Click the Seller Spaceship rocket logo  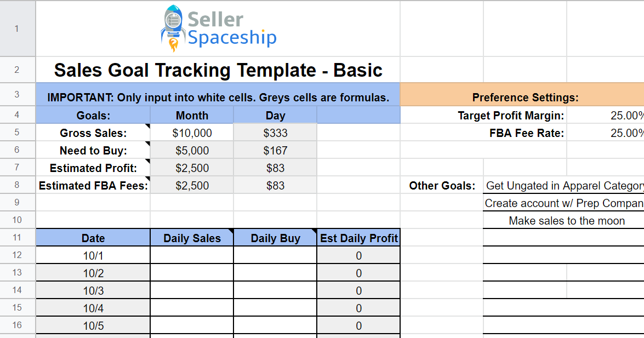pyautogui.click(x=218, y=28)
